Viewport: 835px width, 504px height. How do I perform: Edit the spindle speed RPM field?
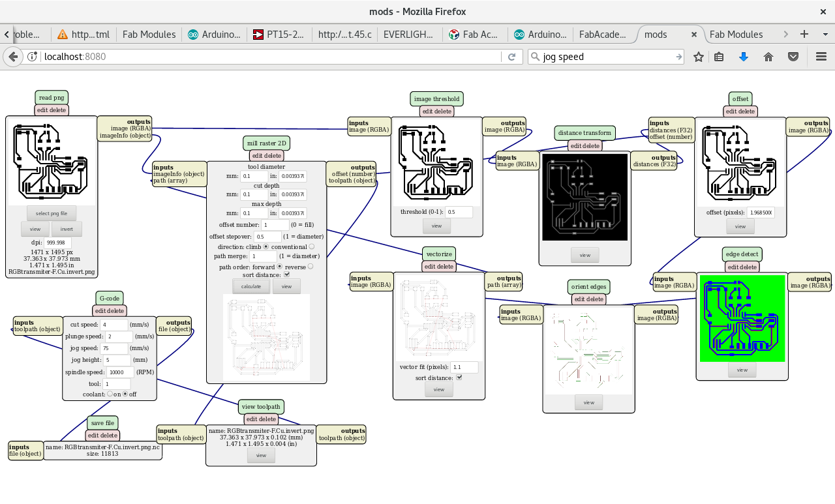[119, 372]
